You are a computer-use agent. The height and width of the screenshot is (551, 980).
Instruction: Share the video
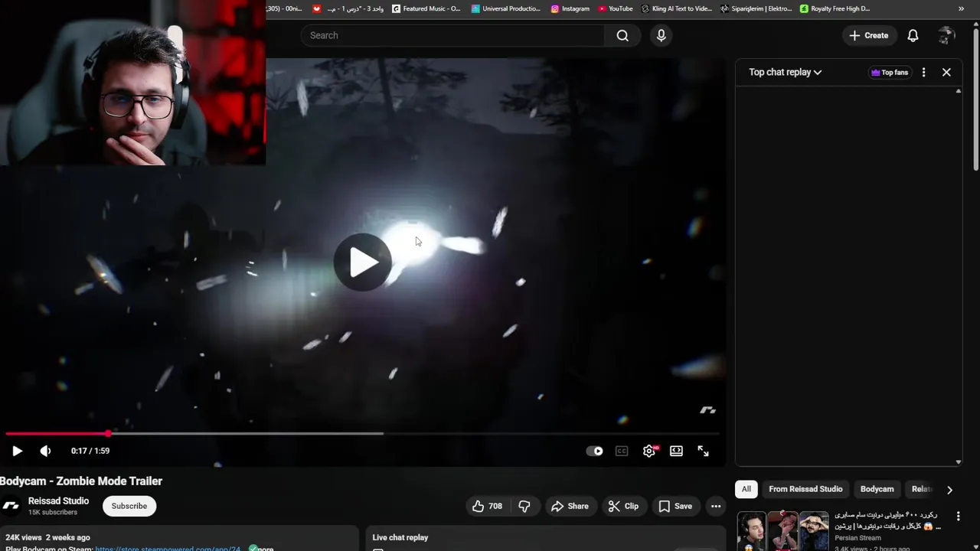[570, 506]
